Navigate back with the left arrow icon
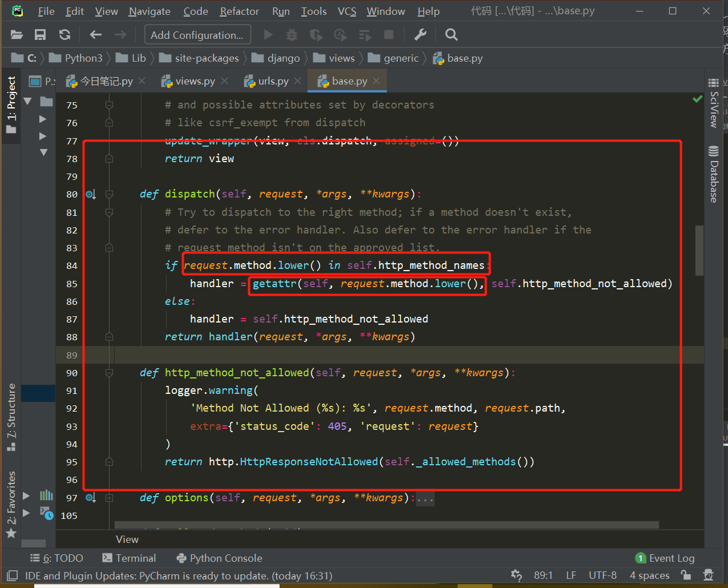 coord(96,35)
